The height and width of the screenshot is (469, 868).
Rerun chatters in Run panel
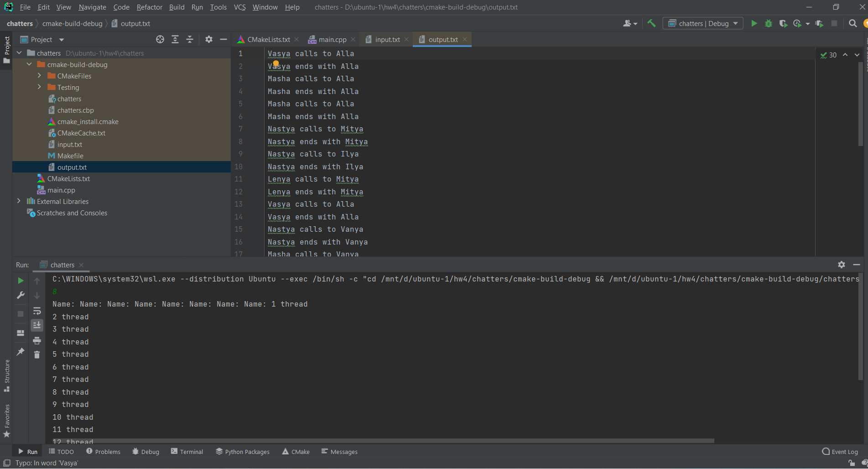tap(21, 281)
